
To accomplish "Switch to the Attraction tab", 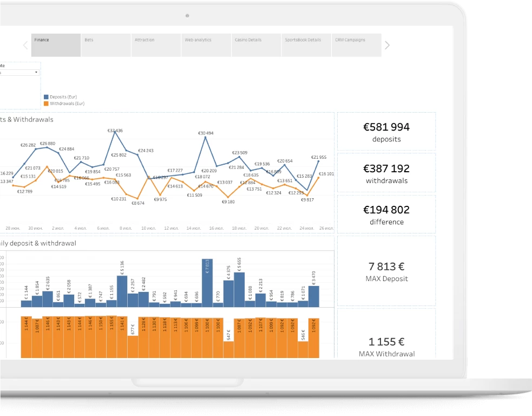I will coord(156,45).
